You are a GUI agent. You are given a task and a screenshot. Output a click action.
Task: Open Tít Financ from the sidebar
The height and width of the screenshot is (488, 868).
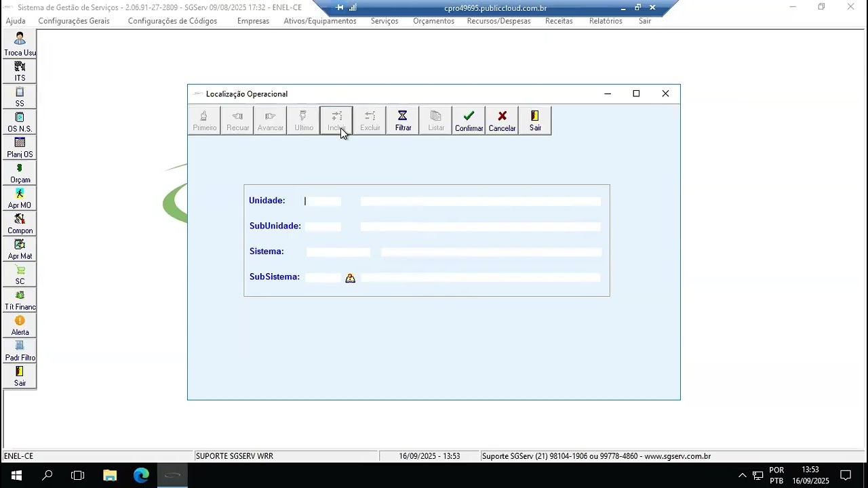(20, 300)
